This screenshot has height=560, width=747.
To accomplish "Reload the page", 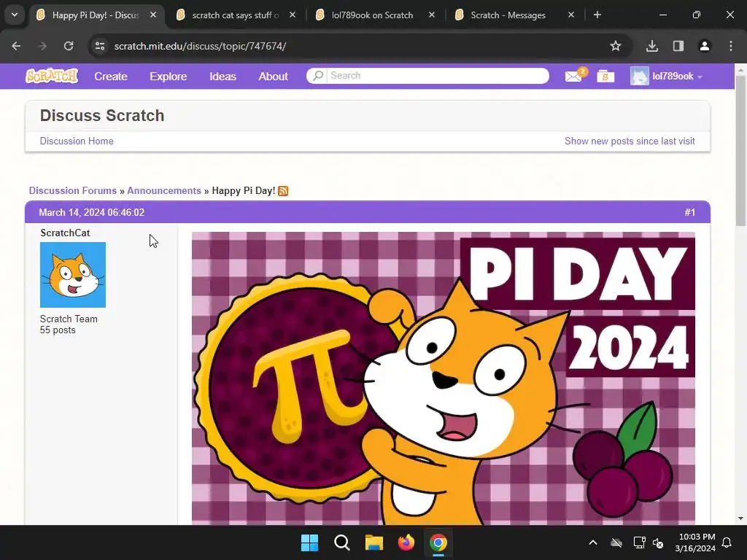I will pos(69,46).
